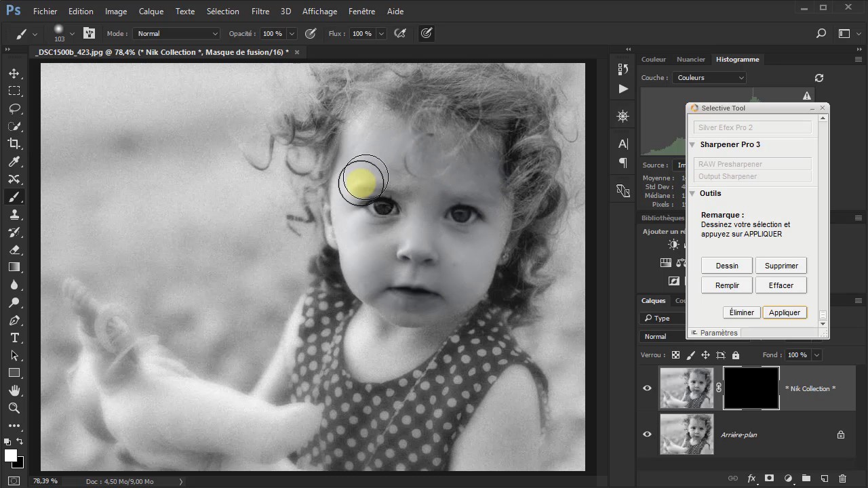Open the Filtre menu
Image resolution: width=868 pixels, height=488 pixels.
(260, 12)
